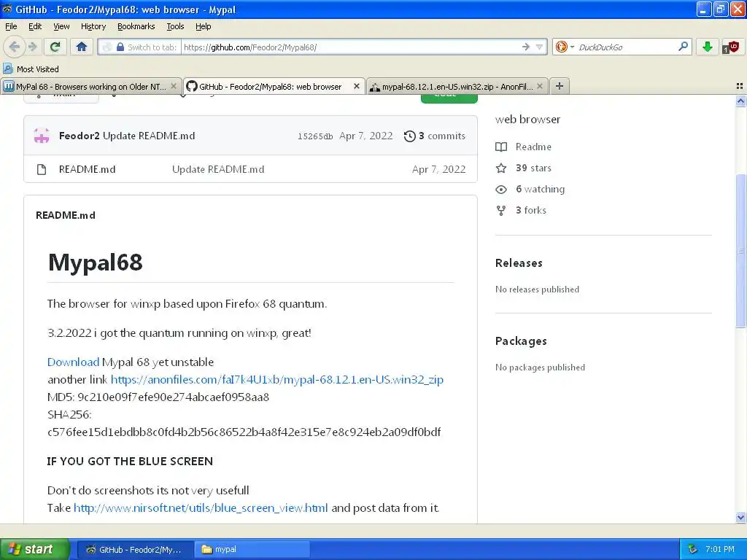Click the 7:01 PM taskbar clock
Image resolution: width=747 pixels, height=560 pixels.
[x=720, y=549]
